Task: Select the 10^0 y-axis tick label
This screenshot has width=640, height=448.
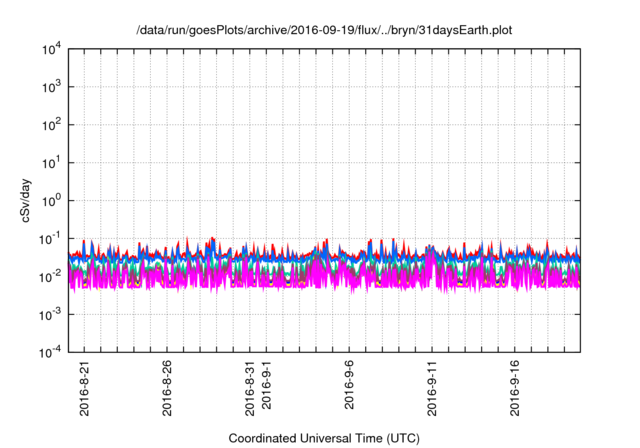Action: click(x=52, y=200)
